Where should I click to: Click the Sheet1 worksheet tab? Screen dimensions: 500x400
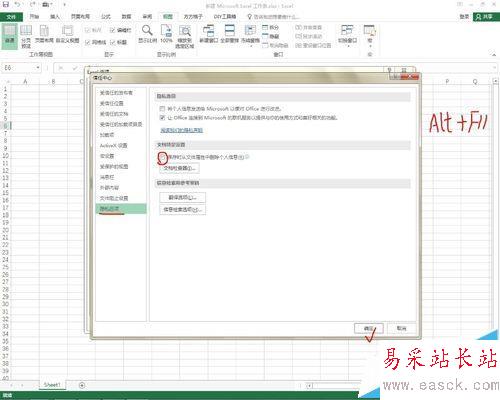[x=52, y=385]
